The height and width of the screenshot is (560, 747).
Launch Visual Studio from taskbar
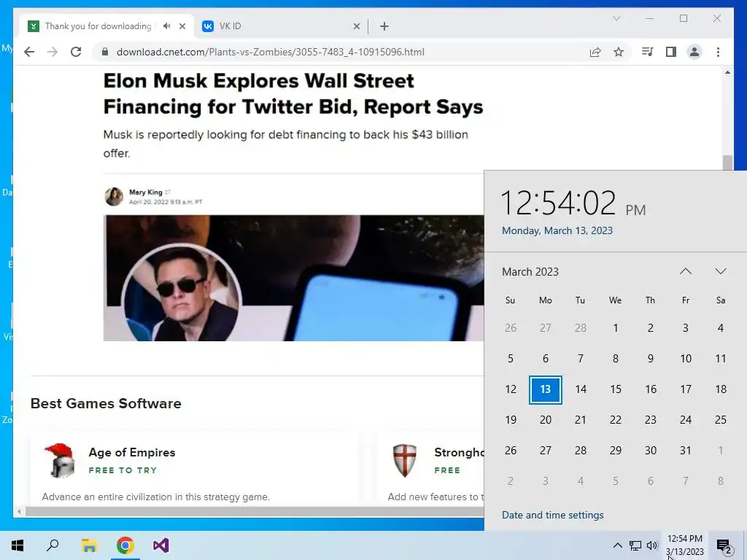coord(161,545)
